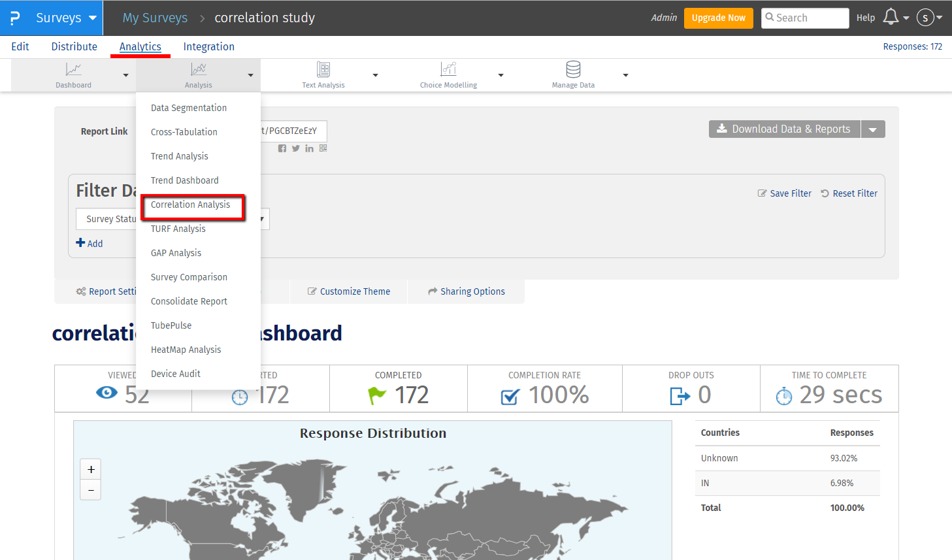This screenshot has width=952, height=560.
Task: Expand the Manage Data dropdown arrow
Action: [625, 75]
